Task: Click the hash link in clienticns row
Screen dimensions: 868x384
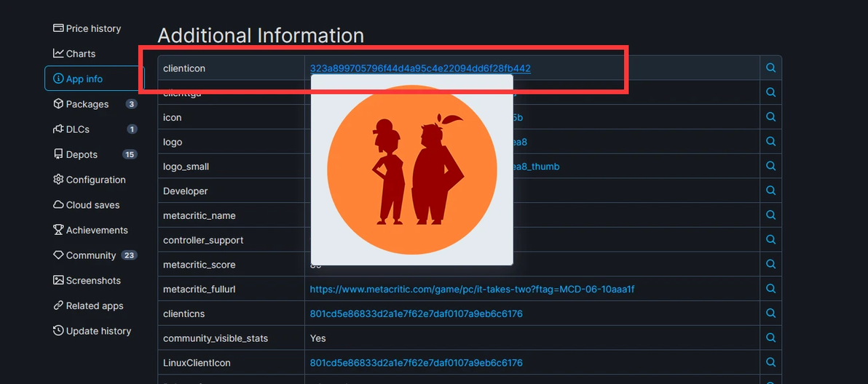Action: coord(417,314)
